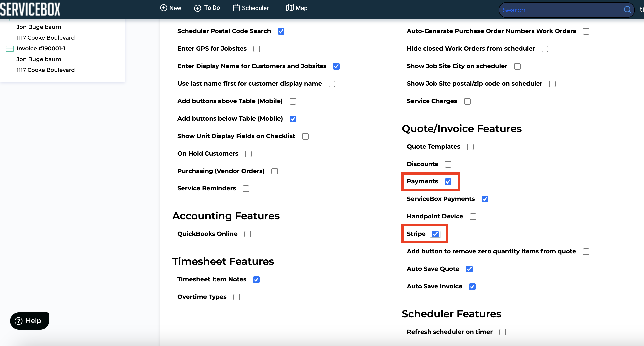Open the Invoice #190001-1 link
Viewport: 644px width, 346px height.
point(41,48)
